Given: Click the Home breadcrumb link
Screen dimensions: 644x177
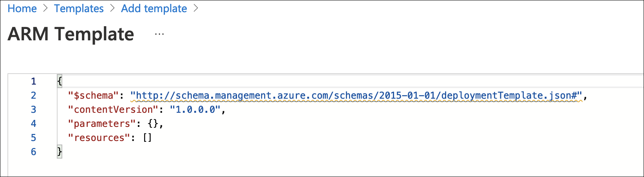Looking at the screenshot, I should coord(22,9).
